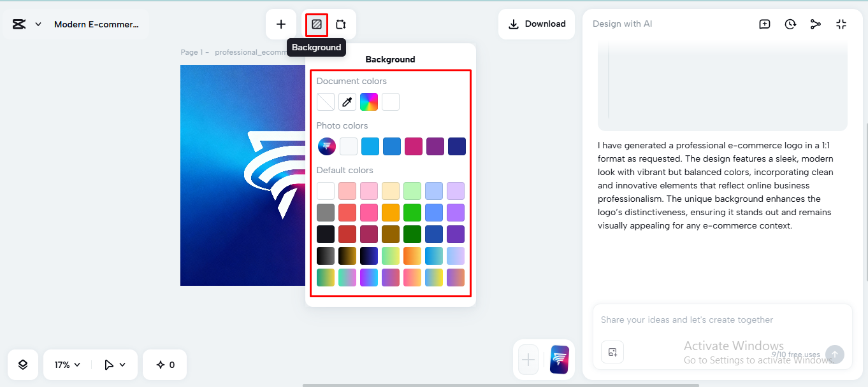This screenshot has height=387, width=868.
Task: Collapse the Design with AI panel
Action: pyautogui.click(x=841, y=24)
